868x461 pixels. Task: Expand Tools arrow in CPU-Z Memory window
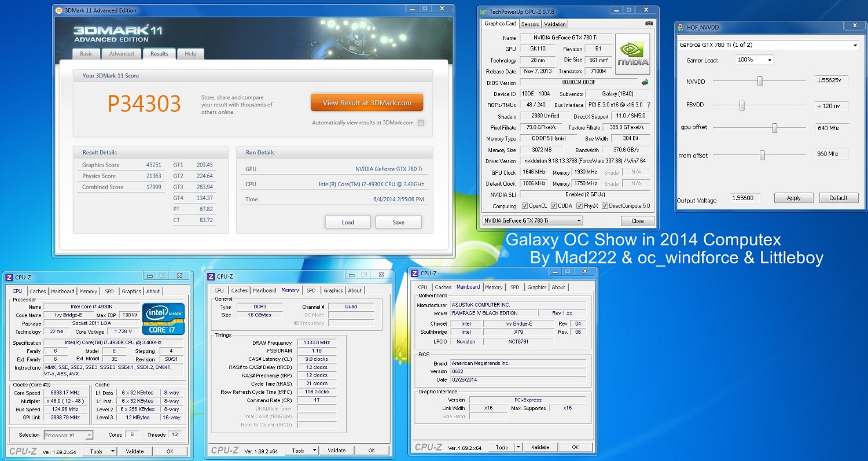(315, 450)
